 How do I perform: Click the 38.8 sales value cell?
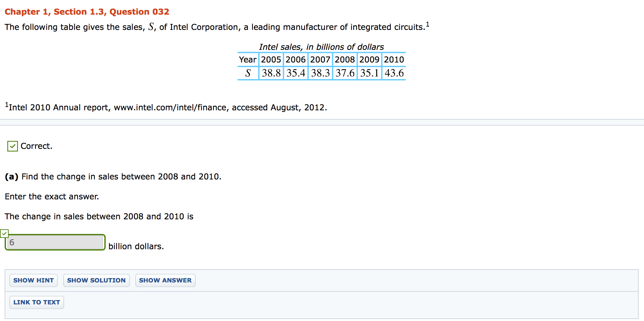point(271,73)
